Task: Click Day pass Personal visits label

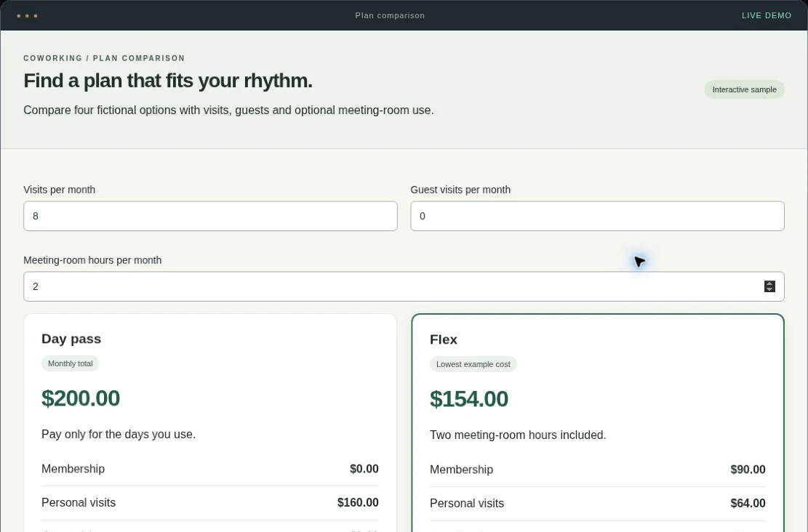Action: (x=79, y=503)
